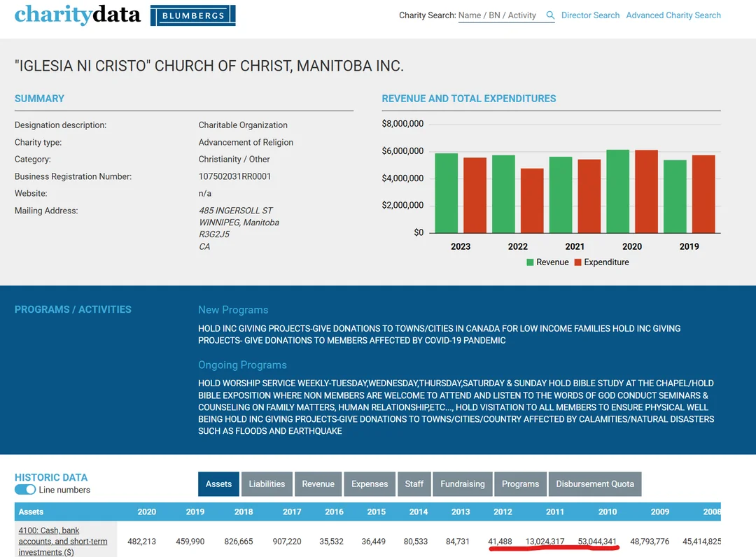Open the Staff tab
Image resolution: width=756 pixels, height=557 pixels.
pyautogui.click(x=414, y=484)
